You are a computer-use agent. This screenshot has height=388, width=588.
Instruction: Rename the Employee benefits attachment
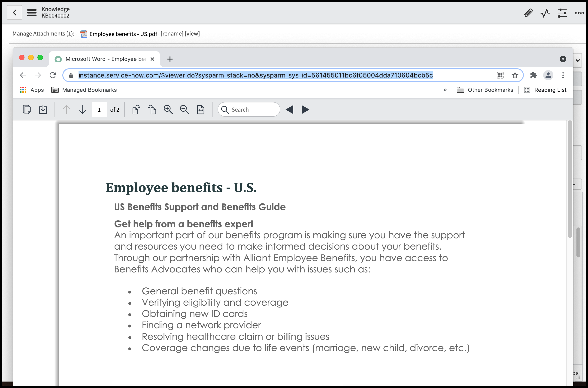(172, 34)
